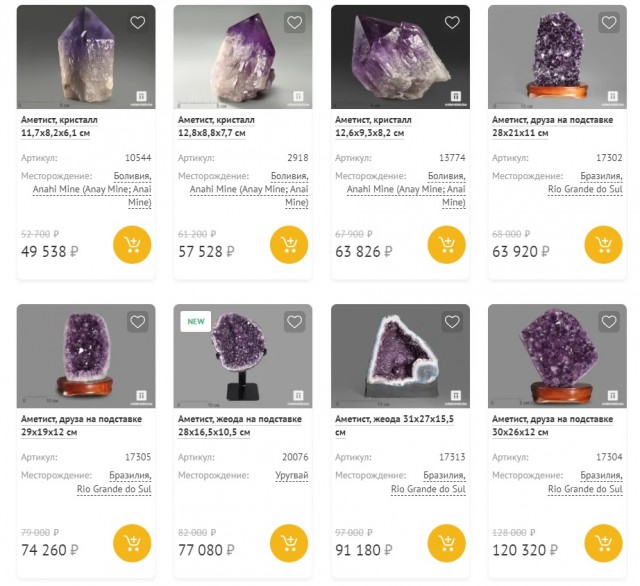Favorite the amethyst crystal with article 13774
This screenshot has width=640, height=586.
click(x=452, y=22)
